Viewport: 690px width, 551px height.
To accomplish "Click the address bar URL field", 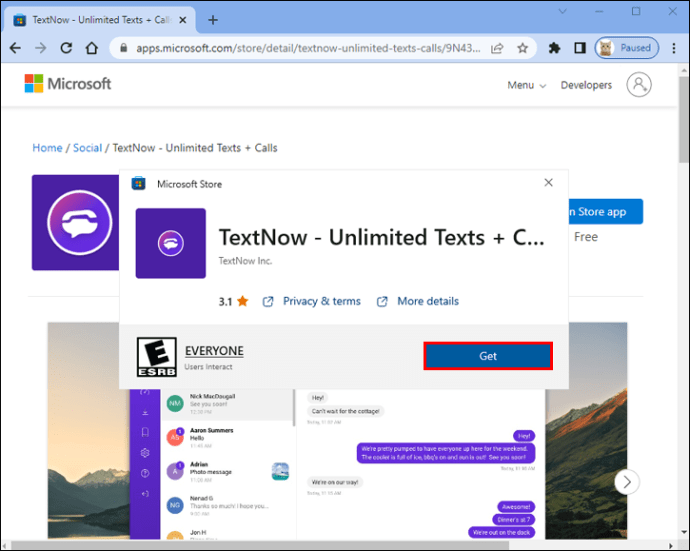I will [300, 48].
